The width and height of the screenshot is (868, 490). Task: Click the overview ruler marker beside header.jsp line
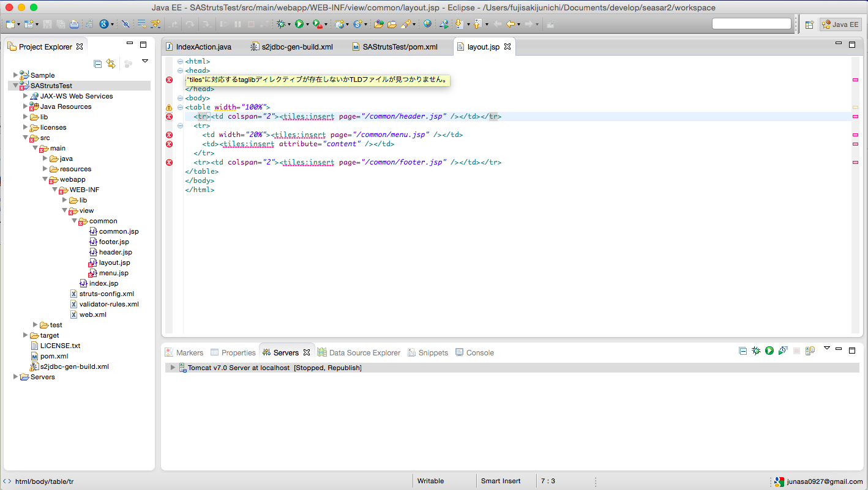click(x=855, y=116)
